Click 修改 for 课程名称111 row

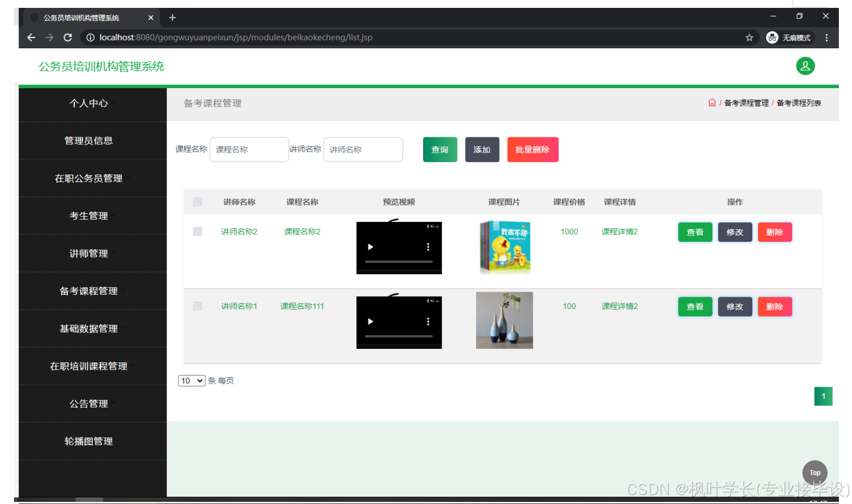735,306
